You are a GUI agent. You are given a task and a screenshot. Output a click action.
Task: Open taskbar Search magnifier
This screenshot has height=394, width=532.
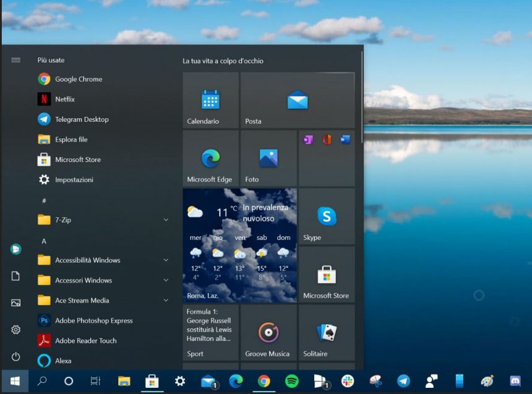point(42,381)
